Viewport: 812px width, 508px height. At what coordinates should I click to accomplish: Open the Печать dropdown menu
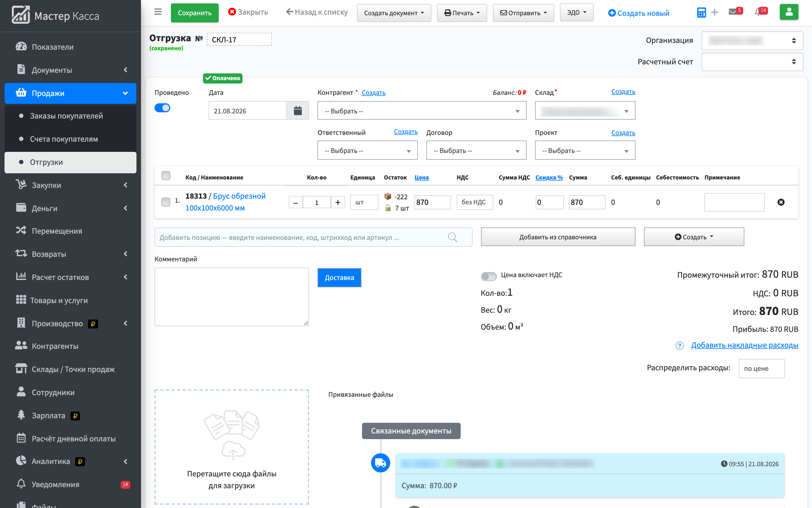[462, 13]
